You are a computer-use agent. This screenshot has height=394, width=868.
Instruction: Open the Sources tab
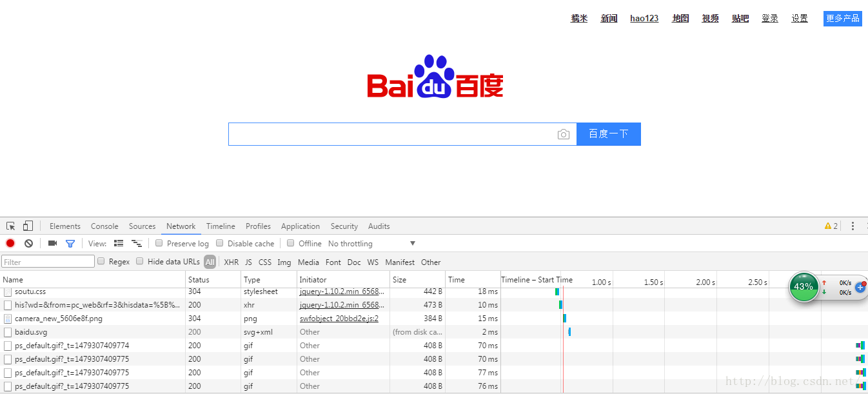pyautogui.click(x=143, y=226)
